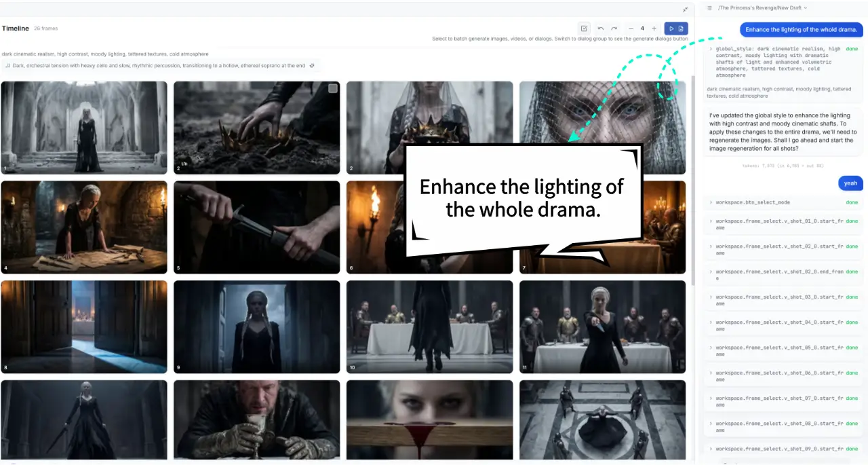Tick the checkbox on the crown-in-dirt frame

[333, 88]
